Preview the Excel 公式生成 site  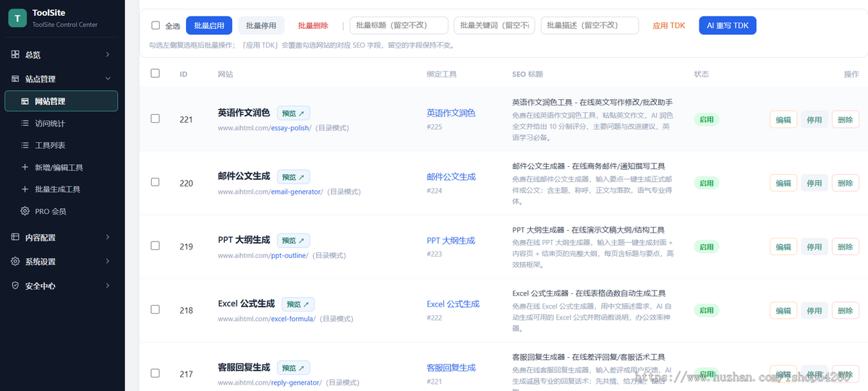click(x=298, y=304)
